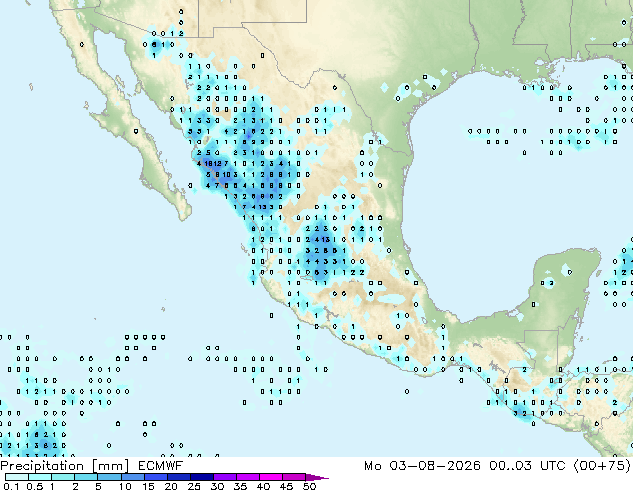Click the 25–30 mm navy legend swatch
Viewport: 634px width, 490px height.
(202, 477)
